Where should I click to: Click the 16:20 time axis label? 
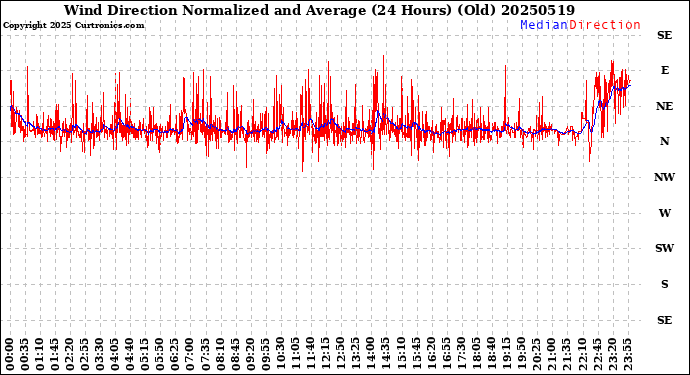coord(431,355)
